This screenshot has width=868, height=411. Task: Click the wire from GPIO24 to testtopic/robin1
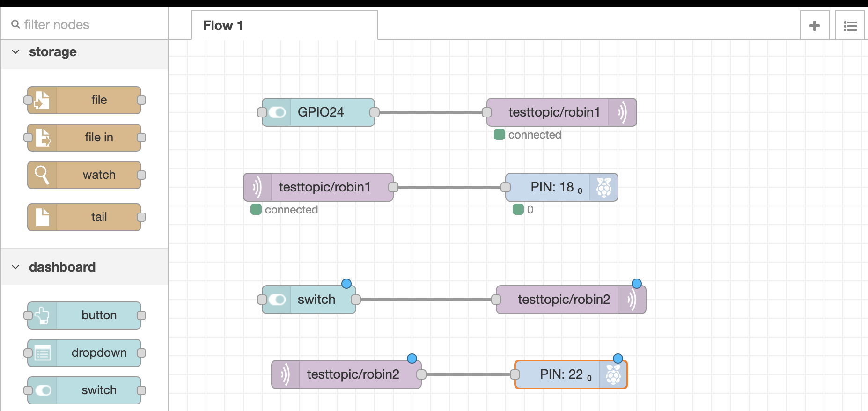coord(431,112)
